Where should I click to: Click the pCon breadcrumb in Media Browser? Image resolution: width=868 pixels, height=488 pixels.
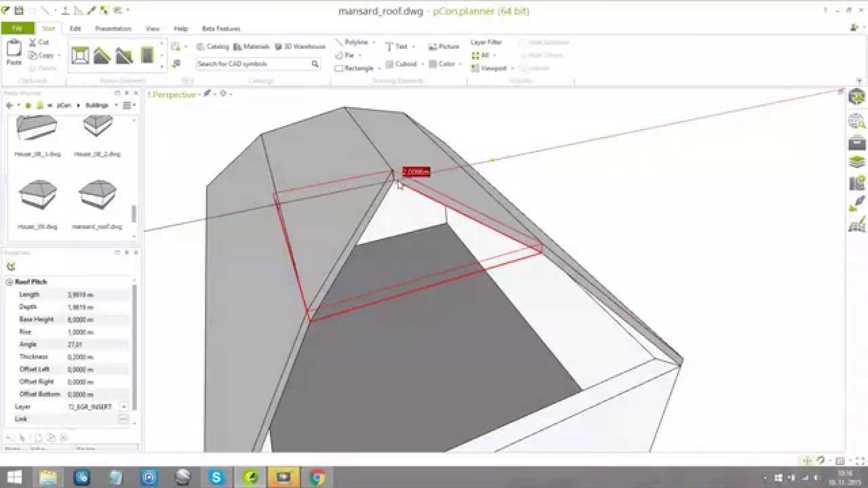pos(63,105)
